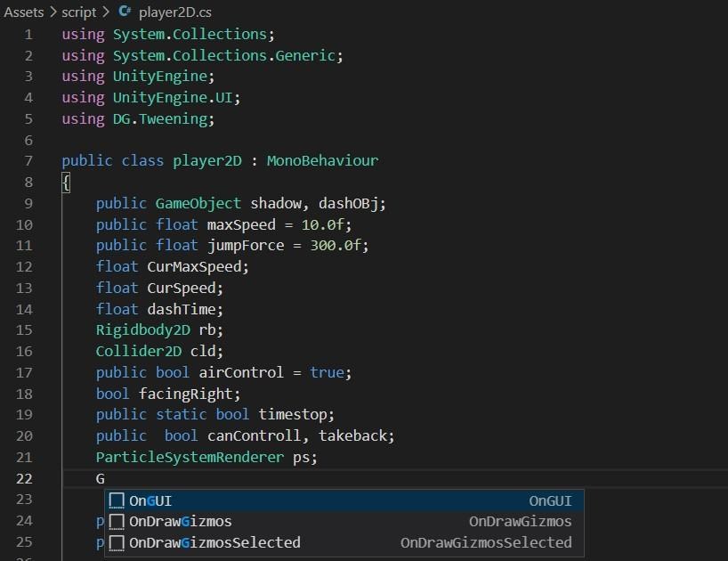Click the method icon beside OnGUI suggestion
728x561 pixels.
pos(117,500)
